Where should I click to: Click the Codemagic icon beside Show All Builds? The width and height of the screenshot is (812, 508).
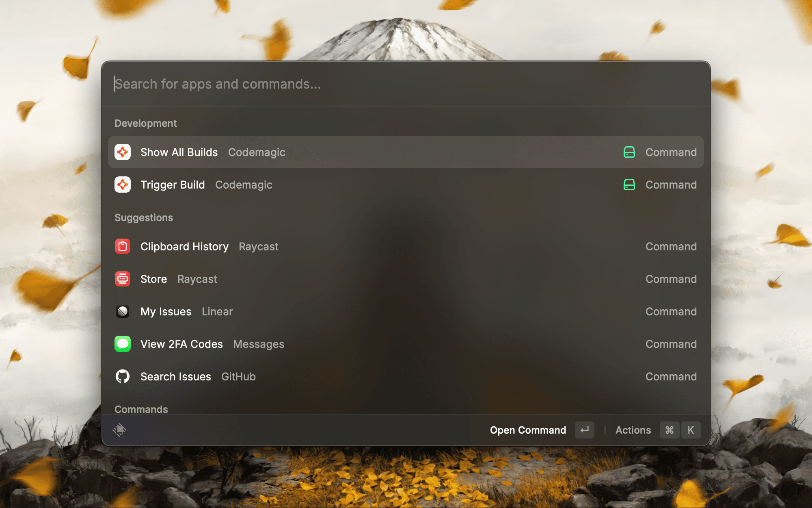pos(123,152)
